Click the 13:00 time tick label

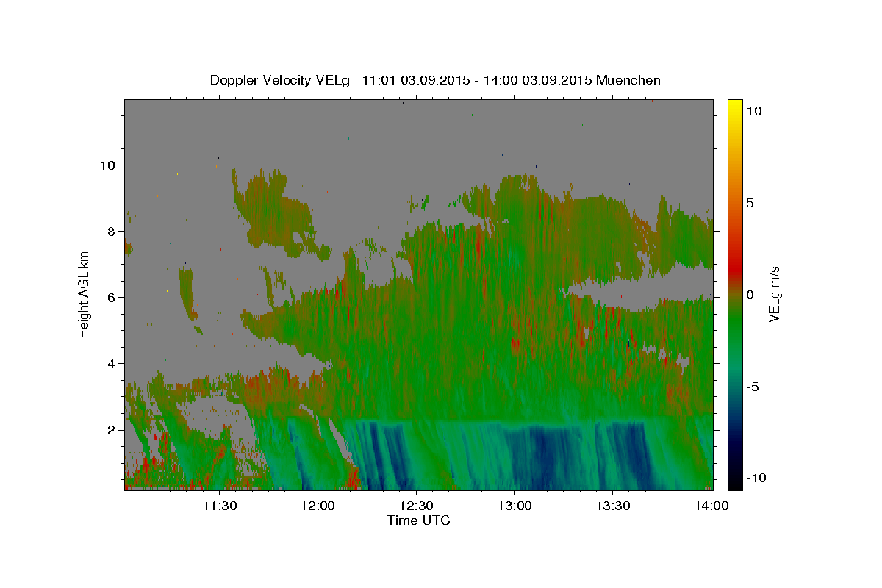[514, 506]
